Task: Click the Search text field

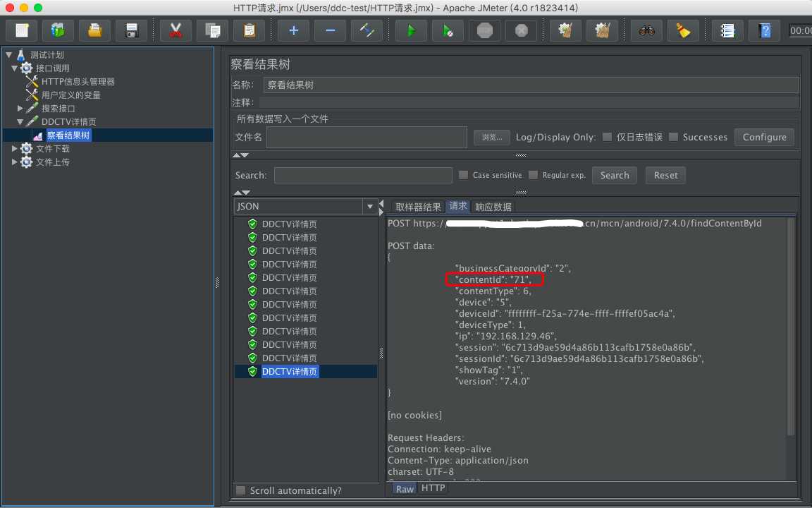Action: [363, 175]
